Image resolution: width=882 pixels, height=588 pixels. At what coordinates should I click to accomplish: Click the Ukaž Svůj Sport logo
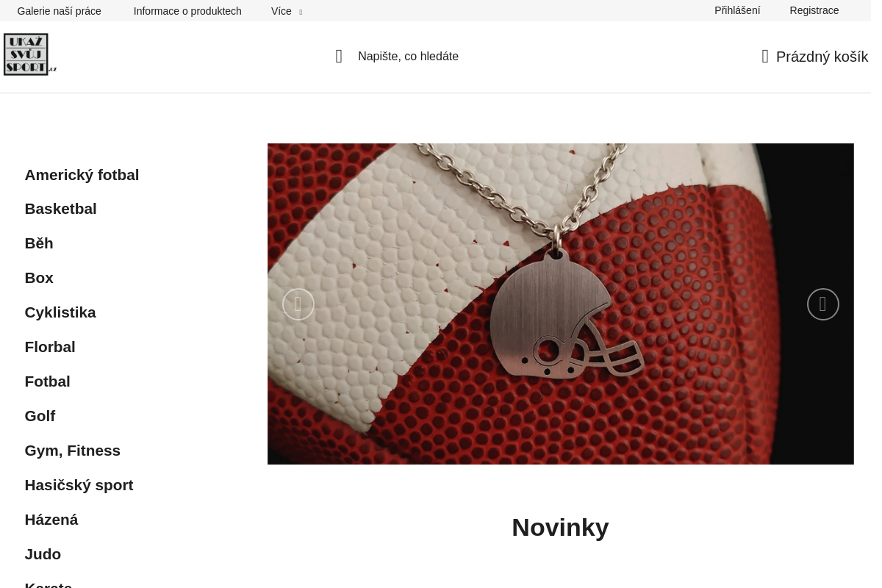[x=30, y=54]
